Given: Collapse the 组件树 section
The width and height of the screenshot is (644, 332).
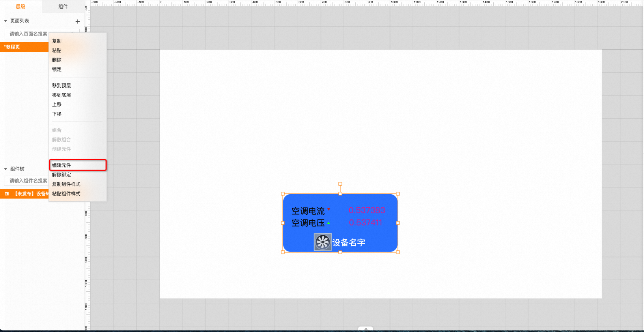Looking at the screenshot, I should tap(6, 169).
